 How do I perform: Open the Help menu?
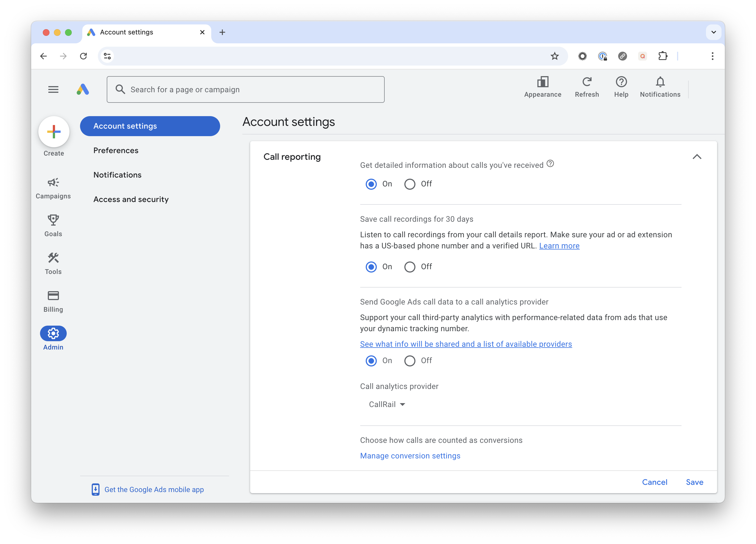[621, 87]
